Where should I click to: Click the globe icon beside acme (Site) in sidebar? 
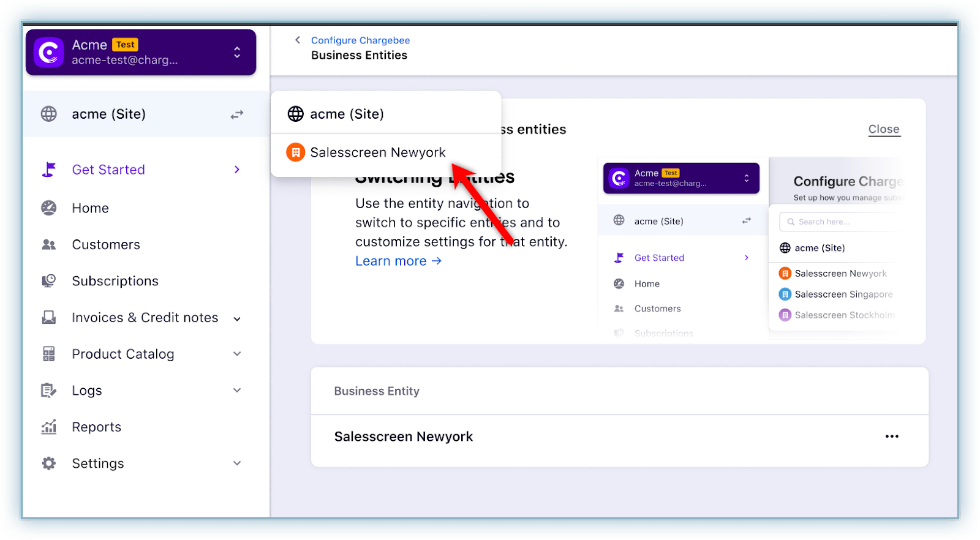(49, 114)
